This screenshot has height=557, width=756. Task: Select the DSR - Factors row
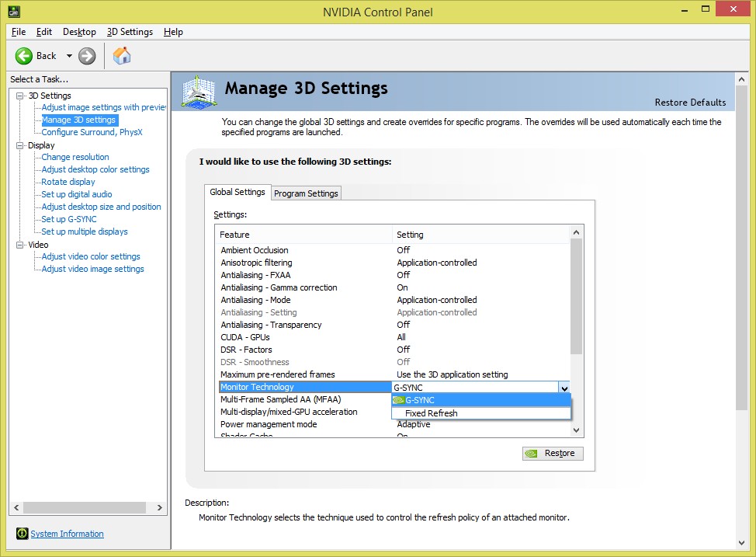(x=393, y=350)
